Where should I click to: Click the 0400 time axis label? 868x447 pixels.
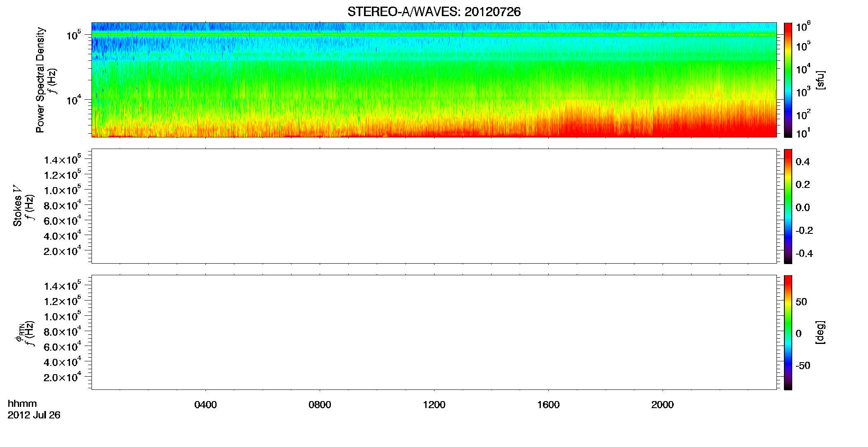[205, 405]
